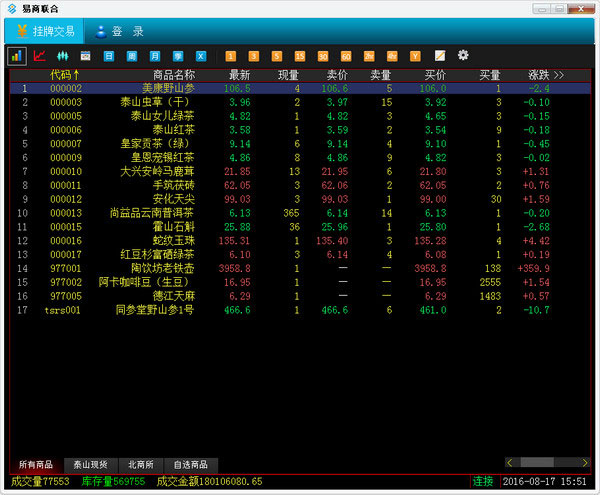600x495 pixels.
Task: Open the quote list bar-chart icon
Action: tap(17, 57)
